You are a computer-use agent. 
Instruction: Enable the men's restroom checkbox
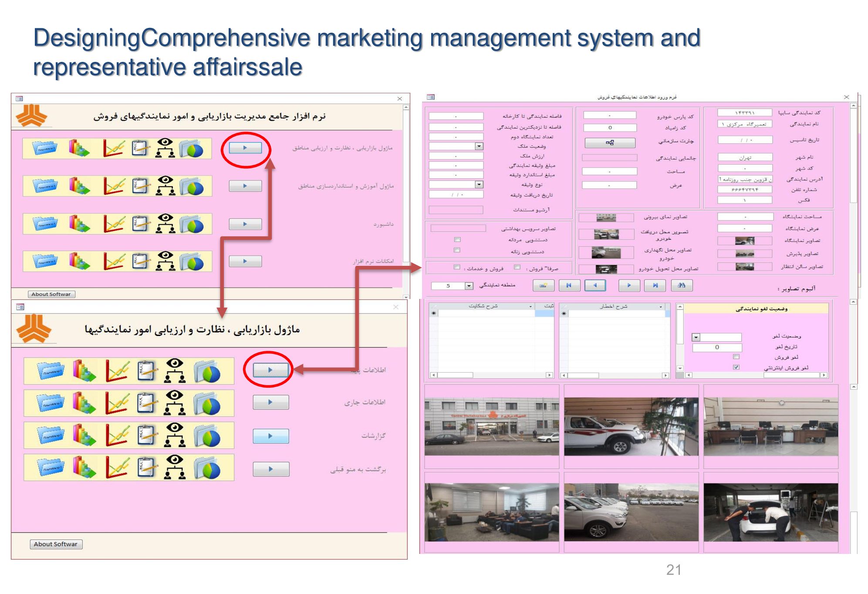click(x=457, y=240)
